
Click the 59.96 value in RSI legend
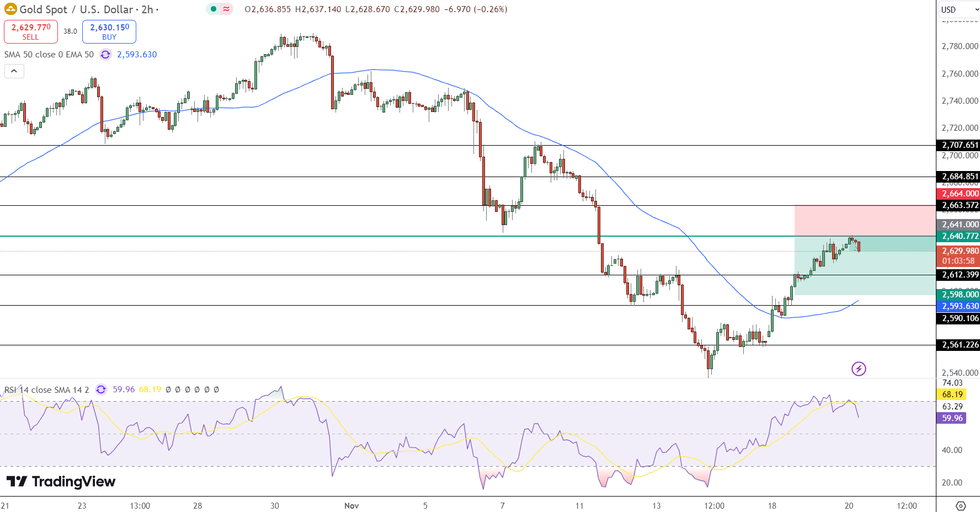pyautogui.click(x=124, y=390)
